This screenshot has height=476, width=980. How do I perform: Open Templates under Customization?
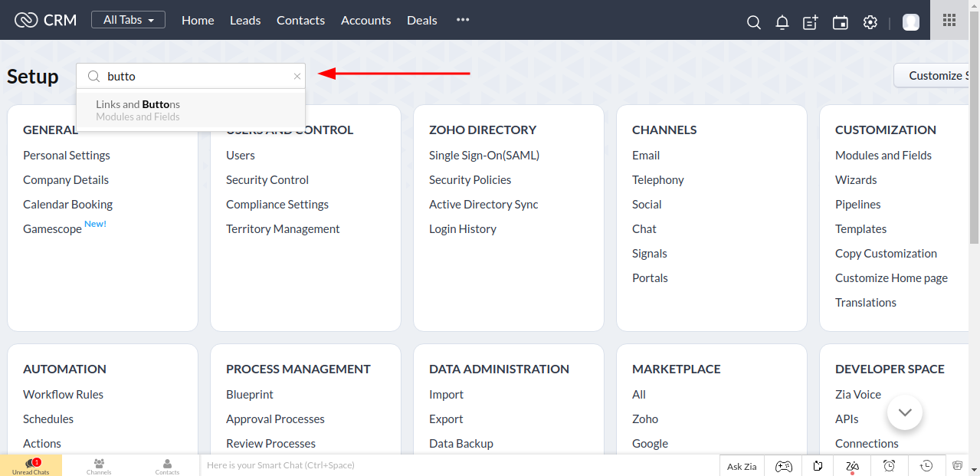coord(860,228)
